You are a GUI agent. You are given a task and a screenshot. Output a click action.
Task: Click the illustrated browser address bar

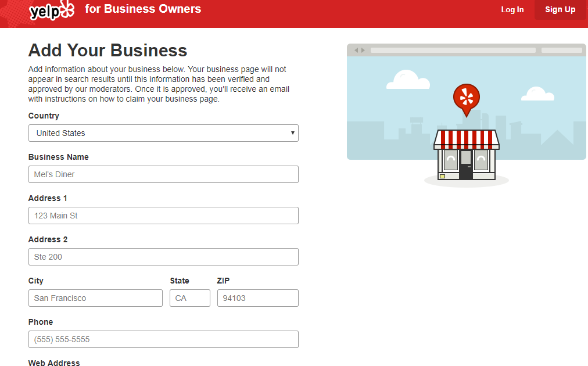(x=453, y=51)
